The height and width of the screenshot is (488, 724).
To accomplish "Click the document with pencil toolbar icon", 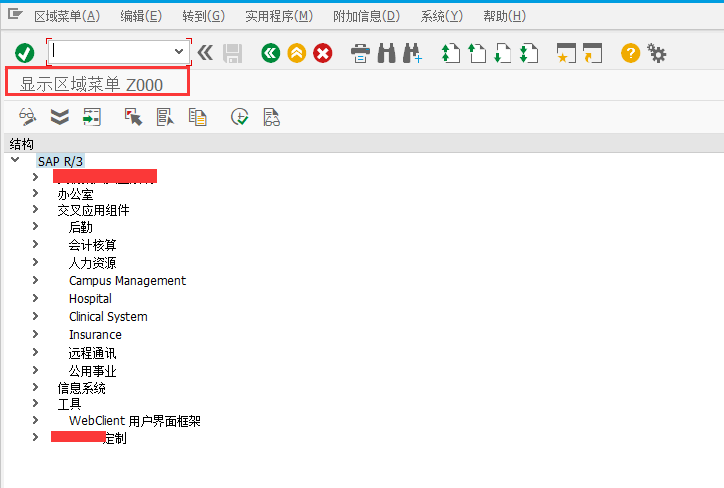I will [x=165, y=117].
